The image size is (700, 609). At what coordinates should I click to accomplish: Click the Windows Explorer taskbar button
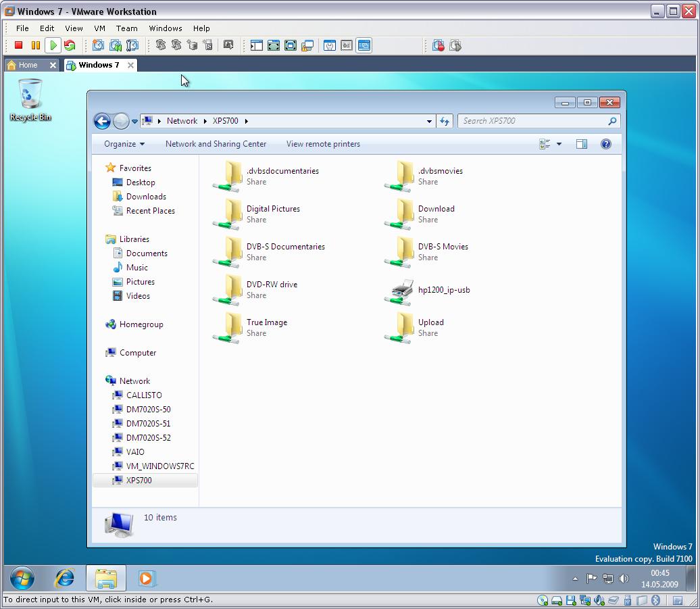coord(106,579)
